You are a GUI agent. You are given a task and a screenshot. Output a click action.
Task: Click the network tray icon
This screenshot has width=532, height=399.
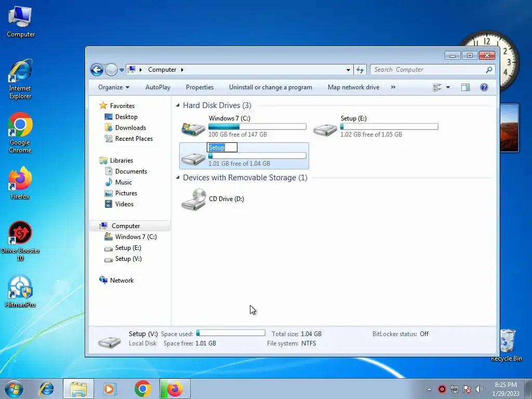(454, 389)
